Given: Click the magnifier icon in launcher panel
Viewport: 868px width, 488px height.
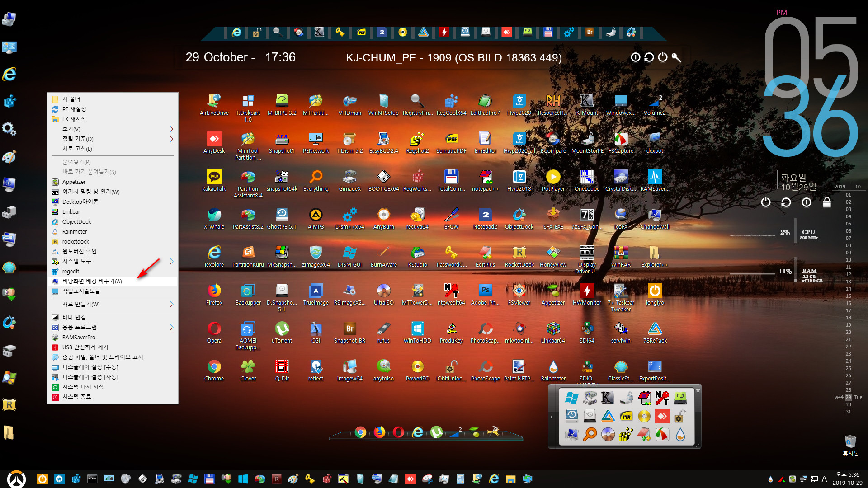Looking at the screenshot, I should [x=590, y=434].
